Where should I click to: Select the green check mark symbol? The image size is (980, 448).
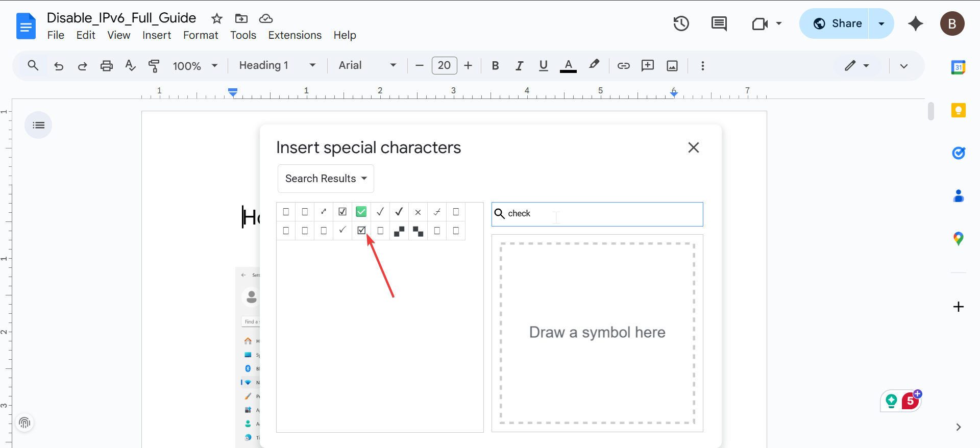pyautogui.click(x=361, y=212)
